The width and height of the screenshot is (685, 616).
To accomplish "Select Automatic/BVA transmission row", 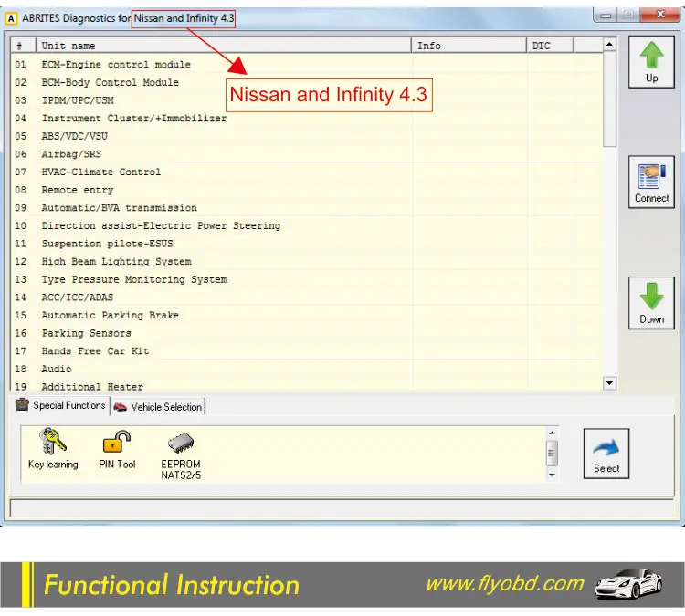I will tap(307, 208).
